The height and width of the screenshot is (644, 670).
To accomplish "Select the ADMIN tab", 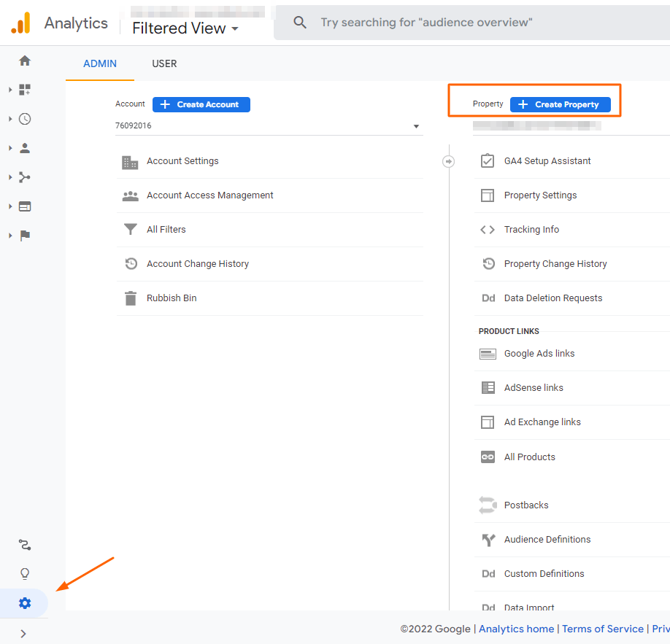I will [99, 63].
